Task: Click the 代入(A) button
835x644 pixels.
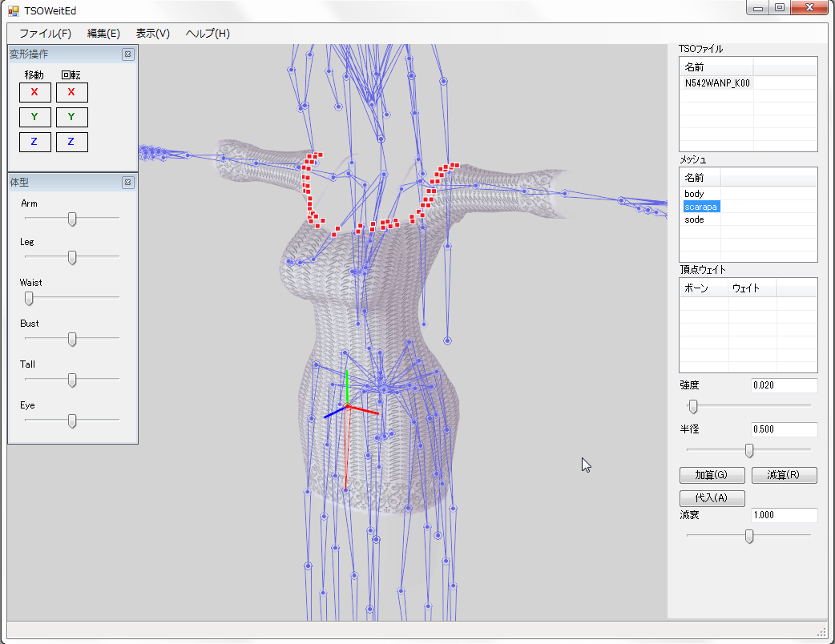Action: tap(712, 498)
